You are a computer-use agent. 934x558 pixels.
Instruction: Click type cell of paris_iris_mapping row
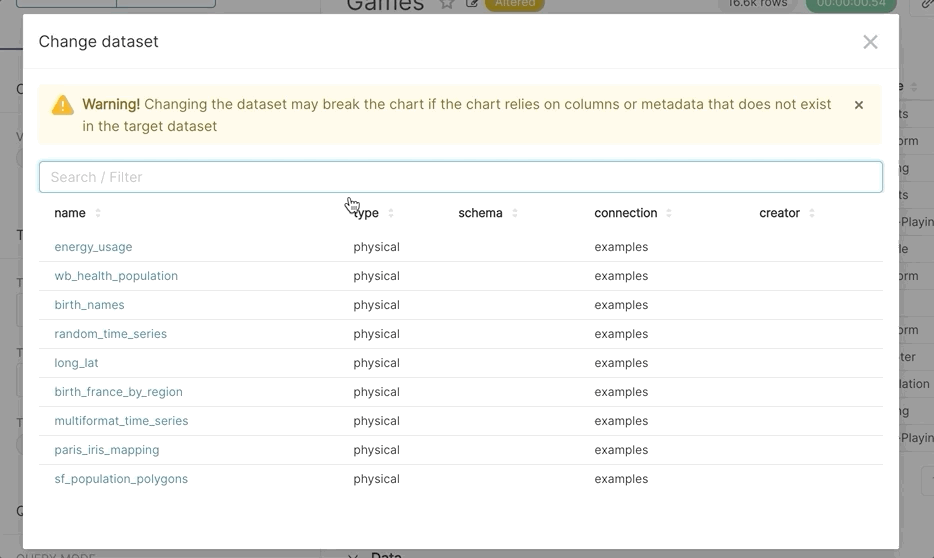(x=376, y=450)
